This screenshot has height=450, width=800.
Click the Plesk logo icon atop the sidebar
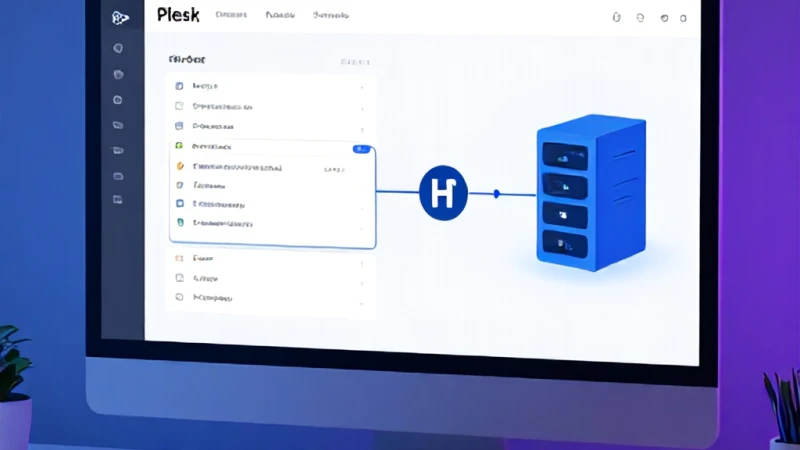pyautogui.click(x=120, y=18)
